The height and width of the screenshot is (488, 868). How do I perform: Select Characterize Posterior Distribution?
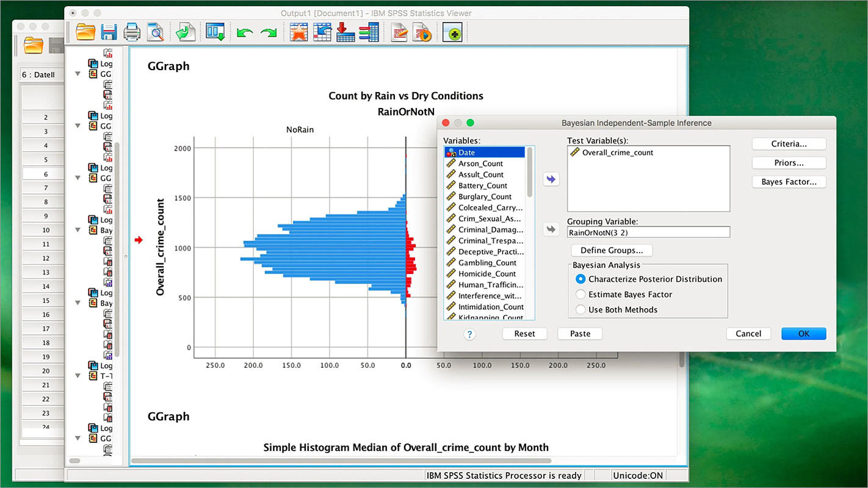click(x=580, y=279)
